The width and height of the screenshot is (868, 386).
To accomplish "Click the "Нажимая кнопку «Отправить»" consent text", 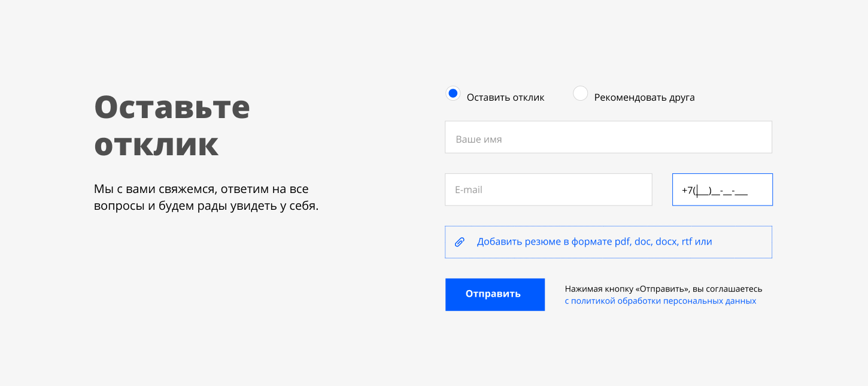I will [x=663, y=289].
